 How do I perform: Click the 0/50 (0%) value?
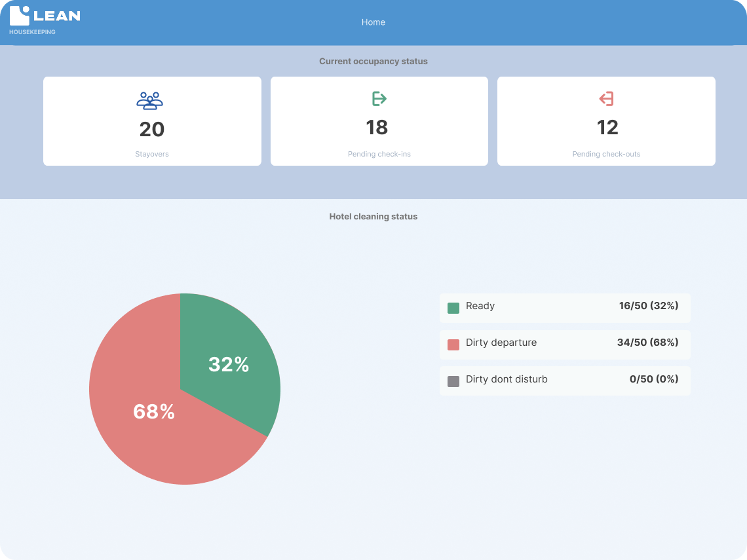(x=654, y=379)
